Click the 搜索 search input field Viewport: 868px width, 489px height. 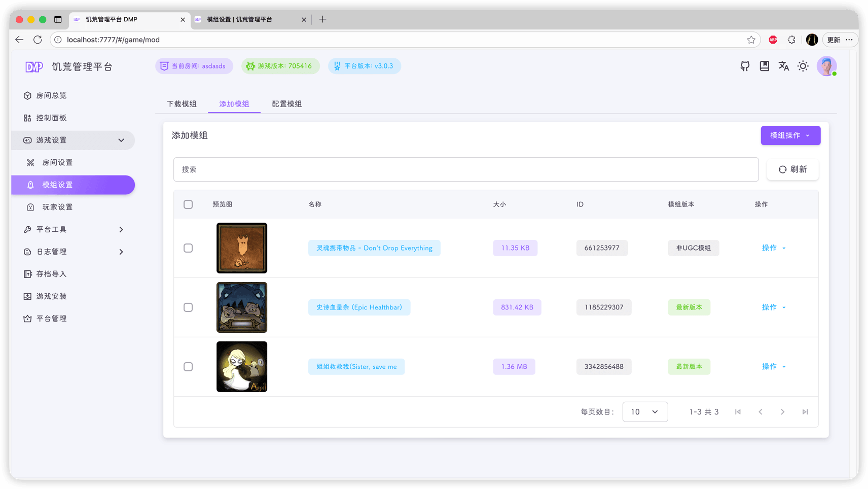[x=465, y=169]
